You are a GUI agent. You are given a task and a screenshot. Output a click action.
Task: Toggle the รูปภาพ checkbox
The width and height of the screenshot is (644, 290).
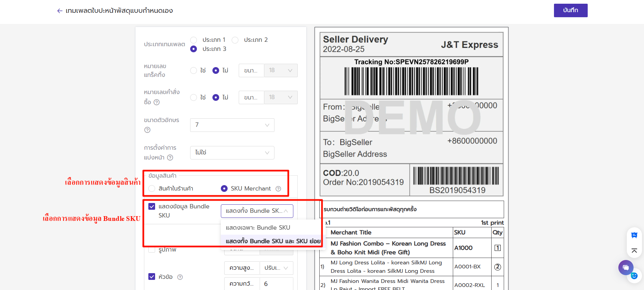[x=152, y=250]
